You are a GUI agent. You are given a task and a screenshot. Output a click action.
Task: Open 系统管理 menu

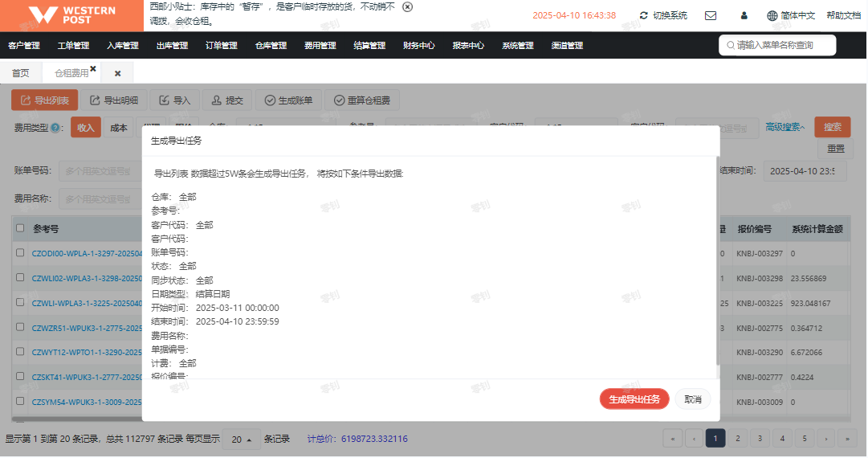518,46
